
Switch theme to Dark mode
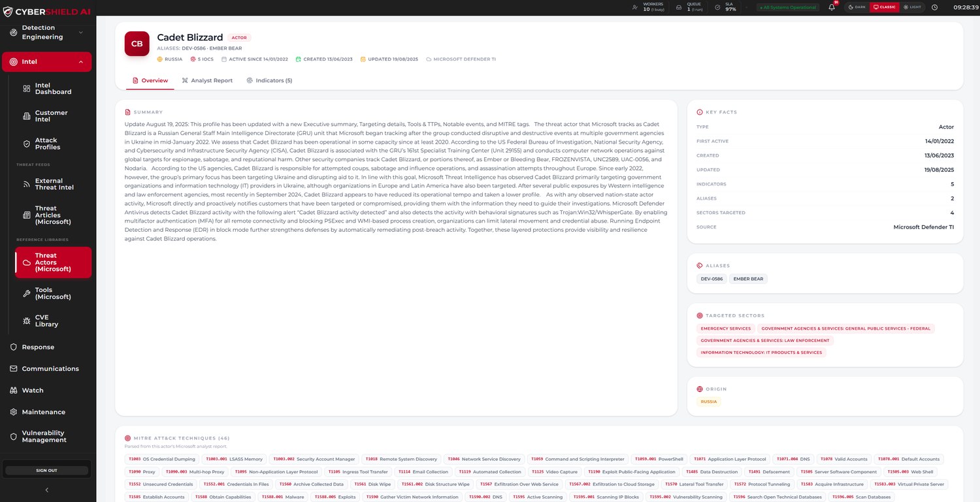point(857,7)
